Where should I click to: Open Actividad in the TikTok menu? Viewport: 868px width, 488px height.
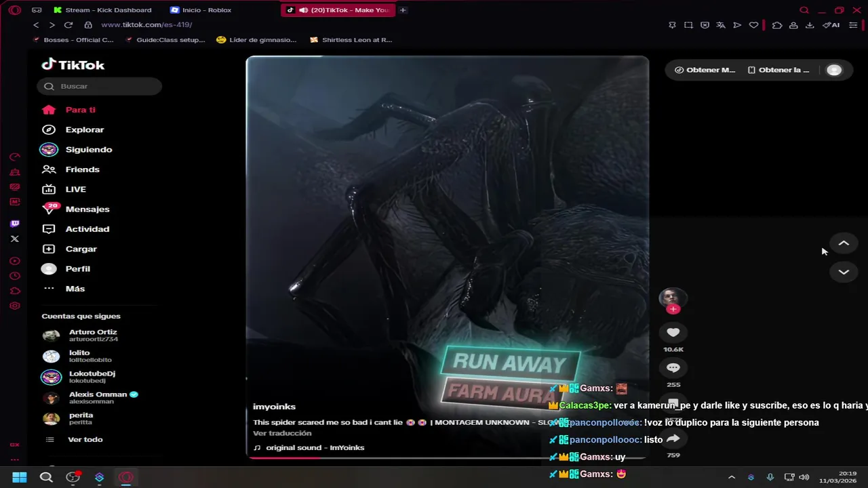(x=75, y=229)
